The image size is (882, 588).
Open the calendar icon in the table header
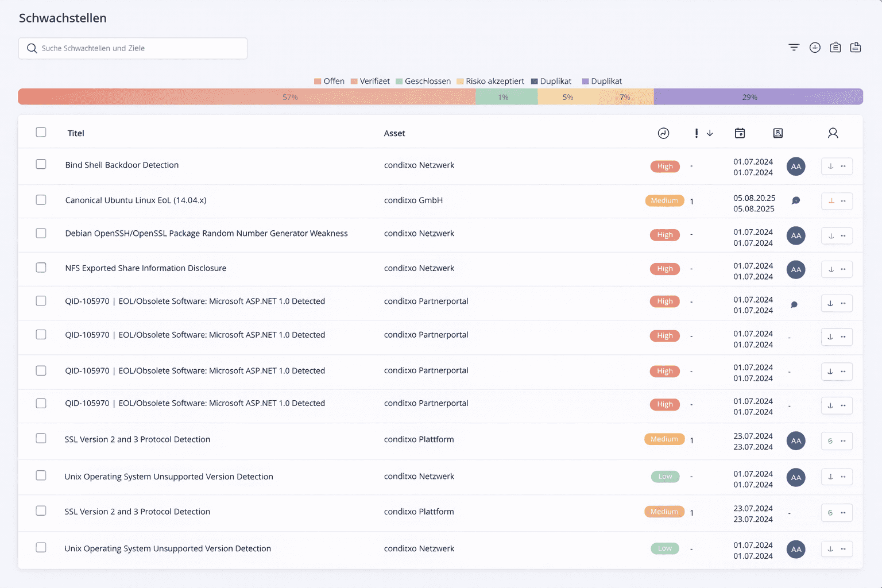pos(740,133)
